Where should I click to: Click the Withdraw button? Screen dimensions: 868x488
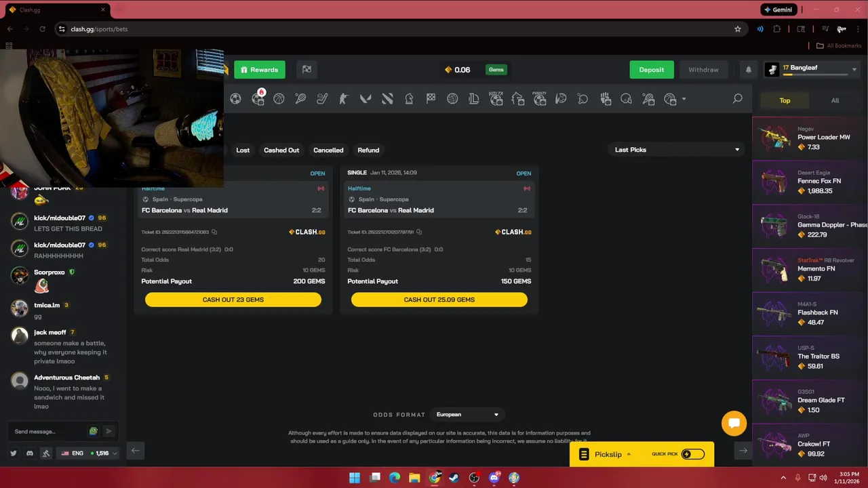coord(703,70)
